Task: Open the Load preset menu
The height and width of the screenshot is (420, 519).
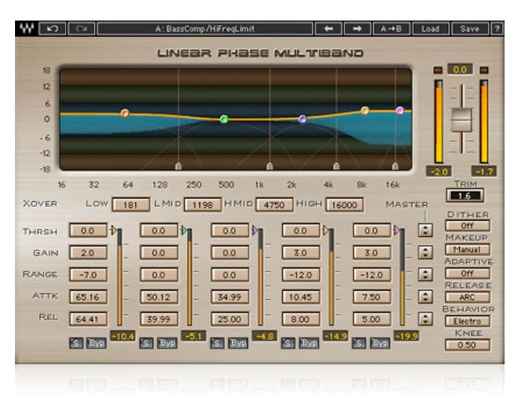Action: (431, 29)
